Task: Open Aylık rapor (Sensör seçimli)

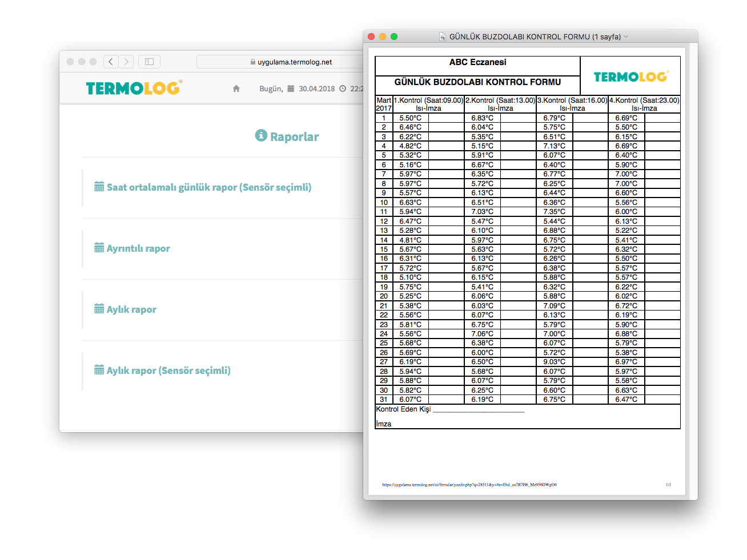Action: pos(168,370)
